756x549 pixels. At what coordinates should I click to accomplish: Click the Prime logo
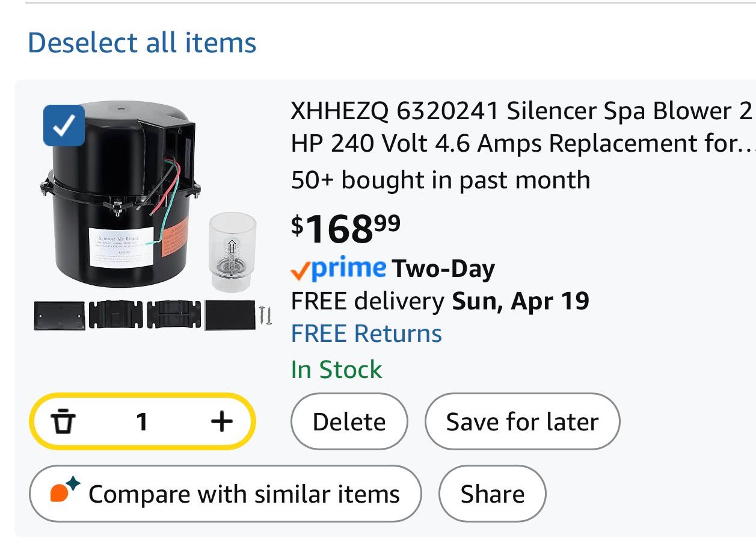(x=339, y=269)
